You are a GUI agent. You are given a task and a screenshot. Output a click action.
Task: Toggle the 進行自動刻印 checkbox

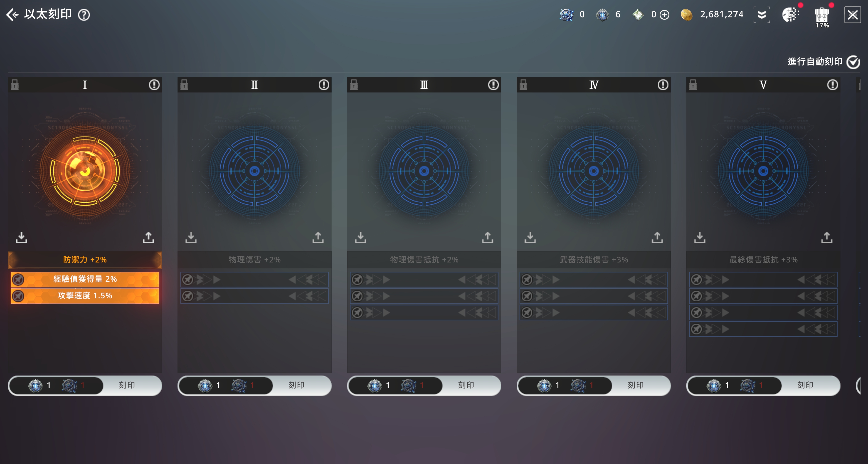coord(853,62)
